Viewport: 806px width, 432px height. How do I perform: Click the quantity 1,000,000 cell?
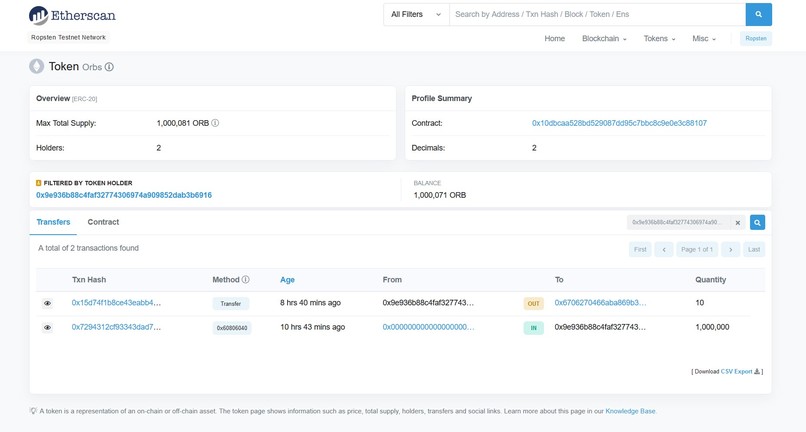pyautogui.click(x=712, y=327)
